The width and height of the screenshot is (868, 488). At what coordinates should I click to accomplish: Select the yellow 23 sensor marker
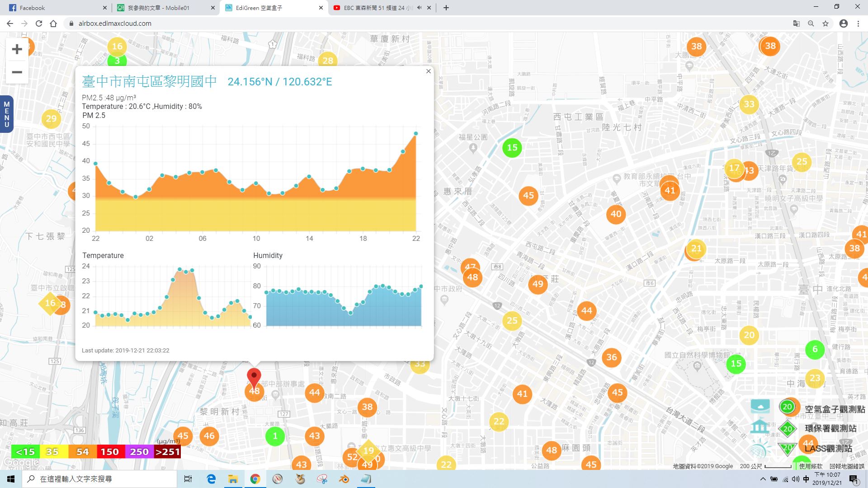point(815,378)
